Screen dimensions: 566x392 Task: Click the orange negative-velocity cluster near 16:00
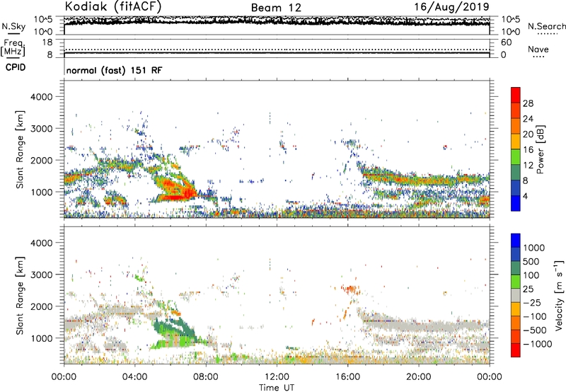pyautogui.click(x=349, y=289)
